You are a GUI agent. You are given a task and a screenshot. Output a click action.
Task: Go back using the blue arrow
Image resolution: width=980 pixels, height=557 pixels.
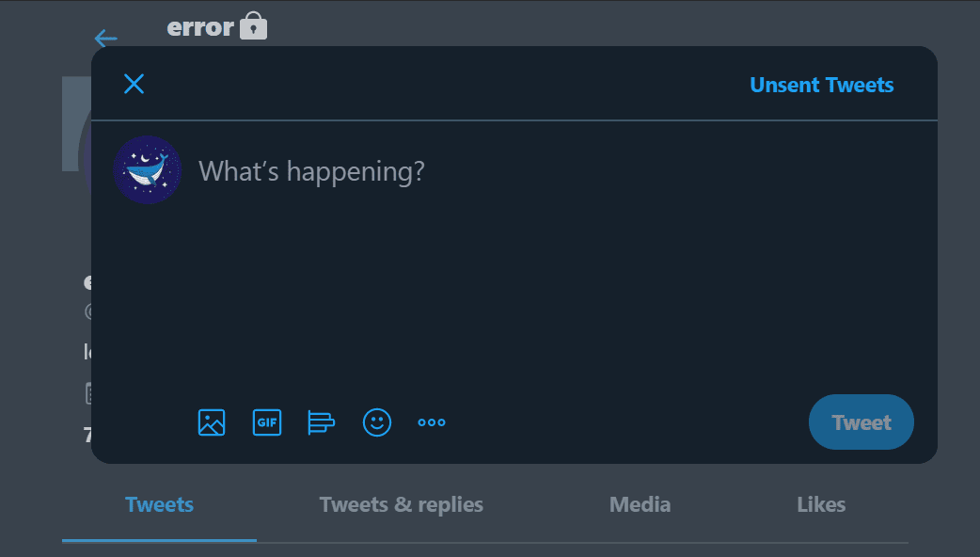pos(105,39)
